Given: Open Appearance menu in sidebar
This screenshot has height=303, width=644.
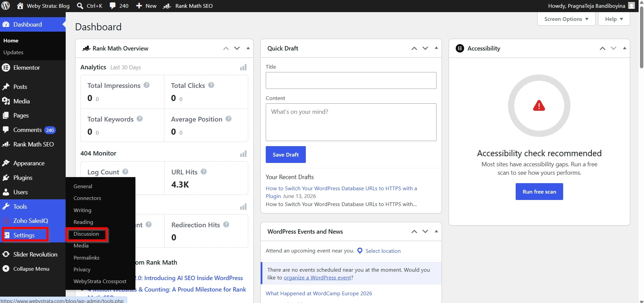Looking at the screenshot, I should tap(33, 163).
